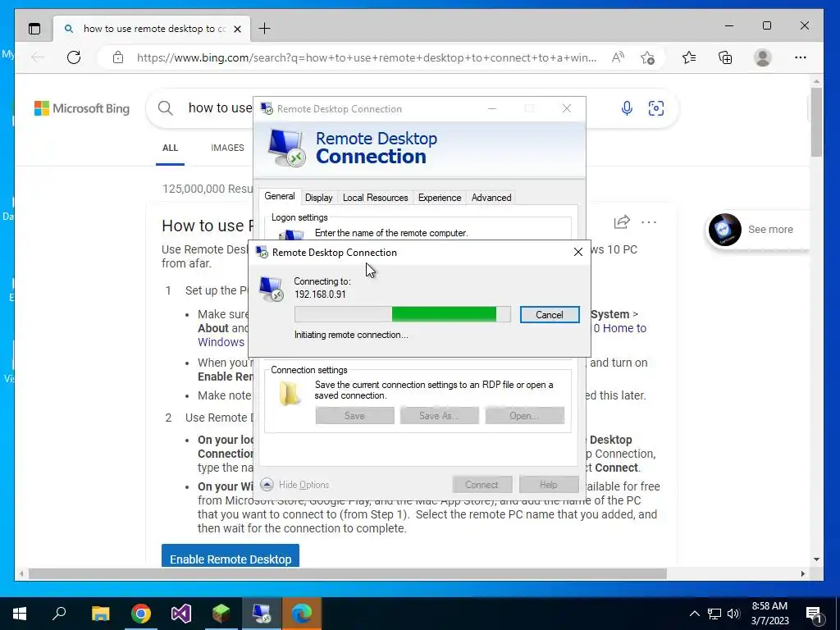Launch Google Chrome from taskbar
This screenshot has height=630, width=840.
(x=141, y=614)
